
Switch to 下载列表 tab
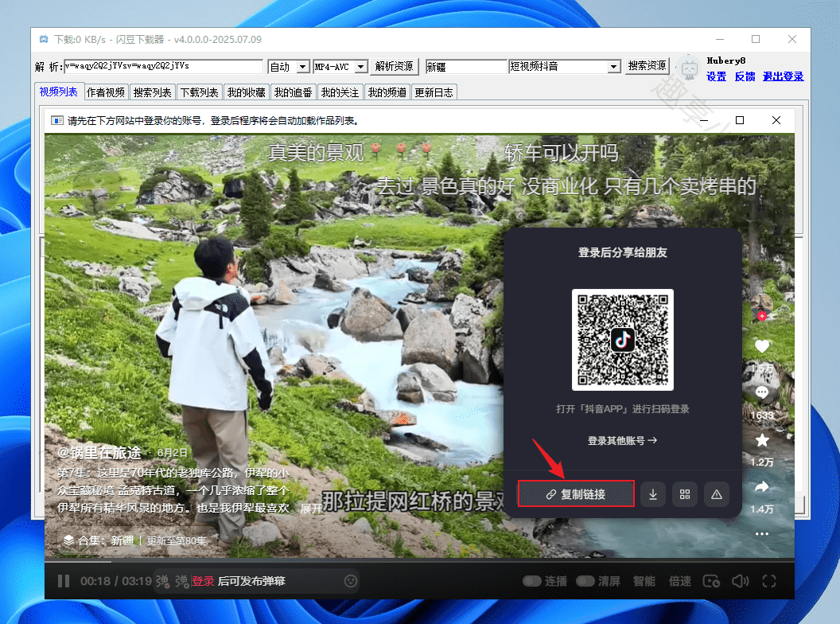(x=200, y=92)
